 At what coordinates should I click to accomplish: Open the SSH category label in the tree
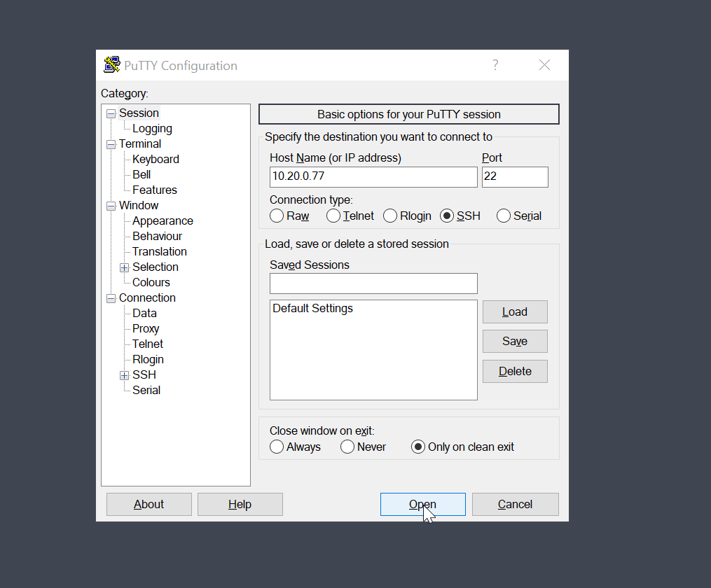(144, 374)
